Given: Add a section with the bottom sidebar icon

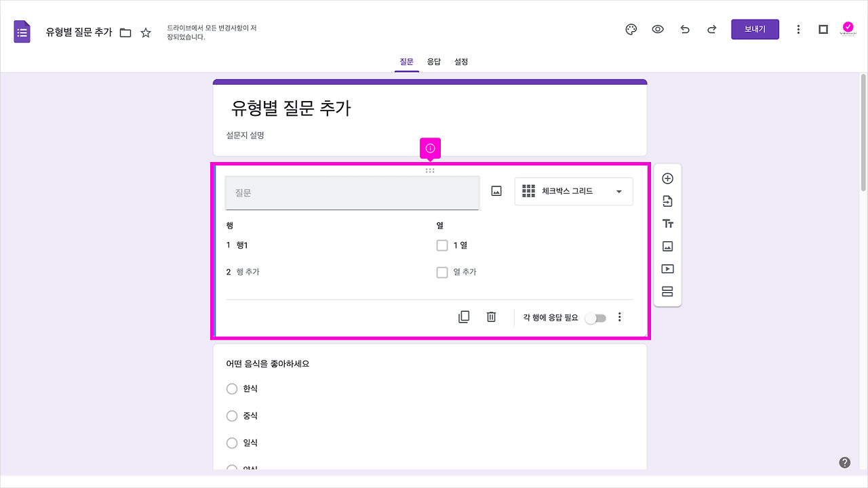Looking at the screenshot, I should (x=667, y=291).
